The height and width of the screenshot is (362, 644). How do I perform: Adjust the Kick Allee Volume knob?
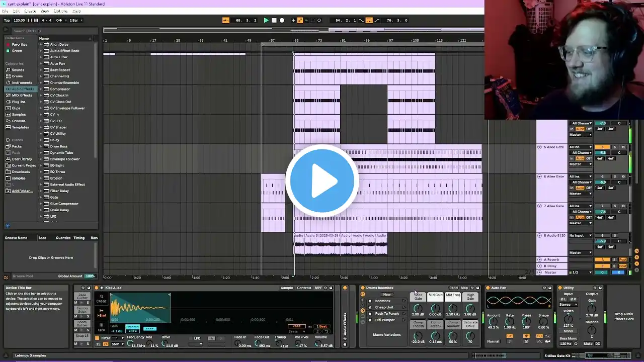click(x=318, y=343)
